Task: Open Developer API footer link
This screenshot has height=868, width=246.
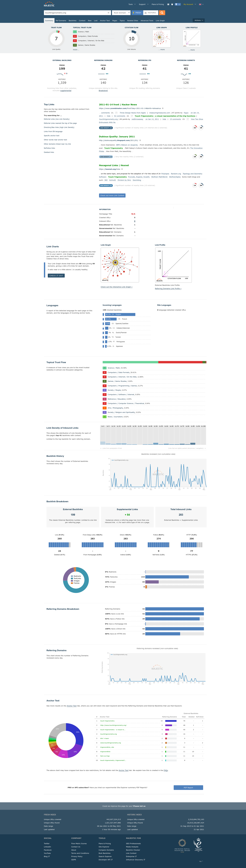Action: tap(106, 860)
